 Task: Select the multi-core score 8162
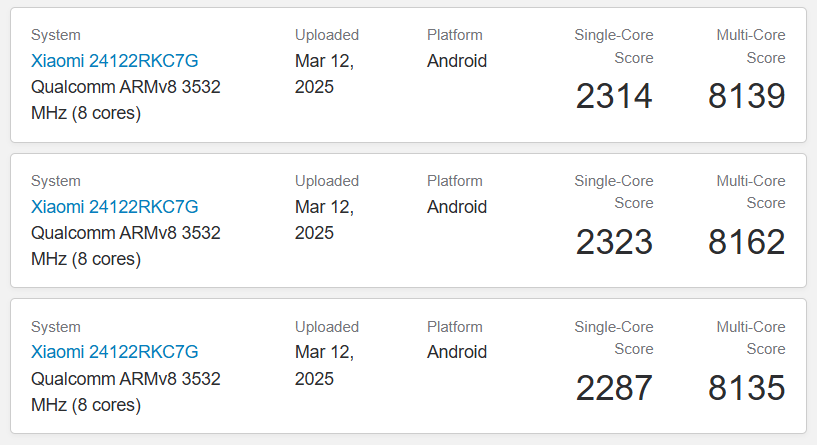(746, 242)
